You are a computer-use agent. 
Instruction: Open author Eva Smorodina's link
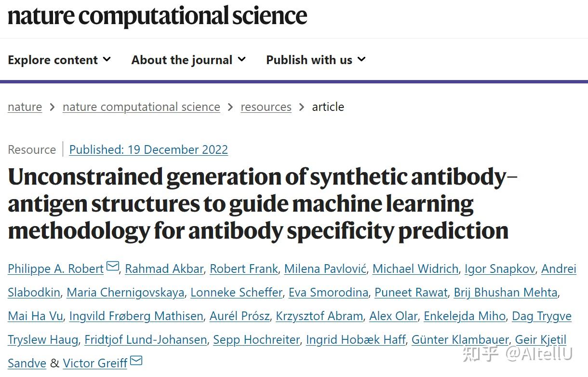click(x=328, y=292)
